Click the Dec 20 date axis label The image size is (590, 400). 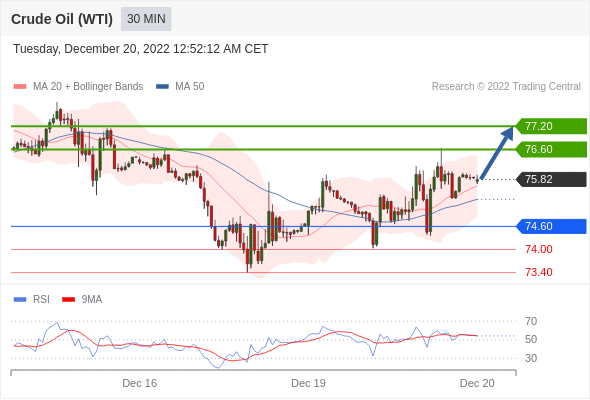477,383
